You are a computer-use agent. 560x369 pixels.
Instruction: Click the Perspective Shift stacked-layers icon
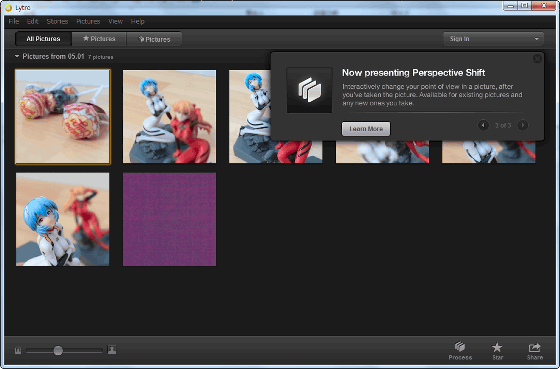tap(309, 90)
